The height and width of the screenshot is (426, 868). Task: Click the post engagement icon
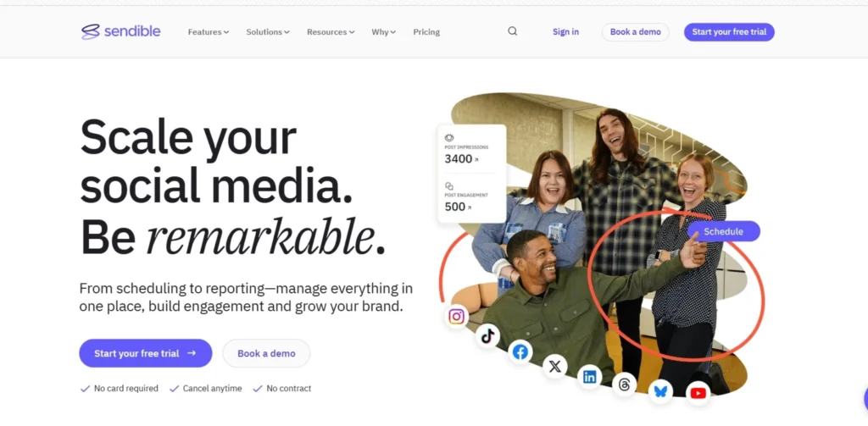click(449, 185)
